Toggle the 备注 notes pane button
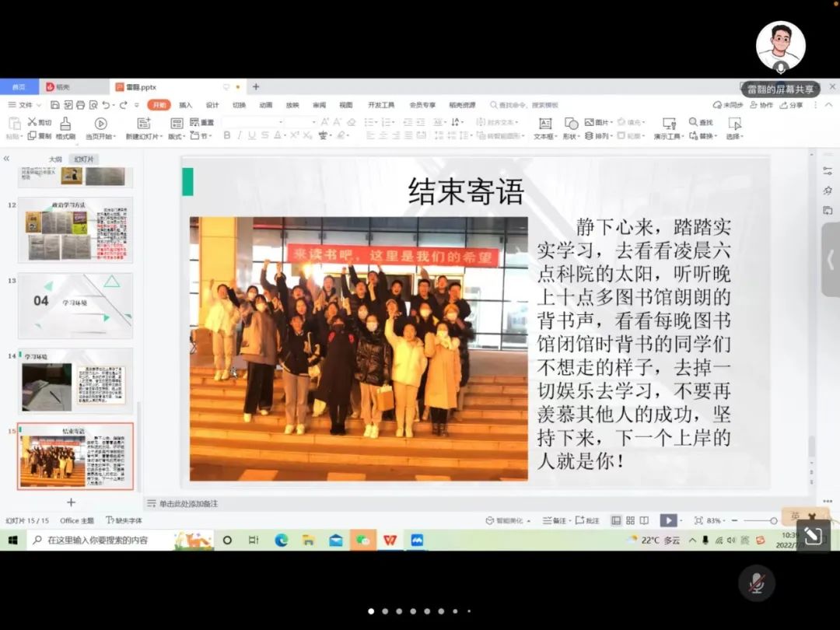Screen dimensions: 840x630 coord(555,520)
